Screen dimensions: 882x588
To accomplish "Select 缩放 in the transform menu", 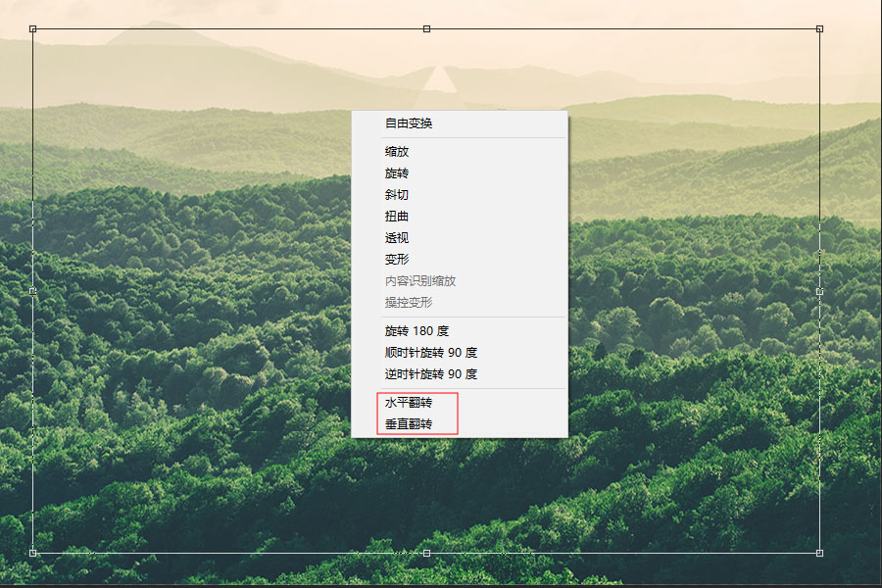I will (x=459, y=151).
